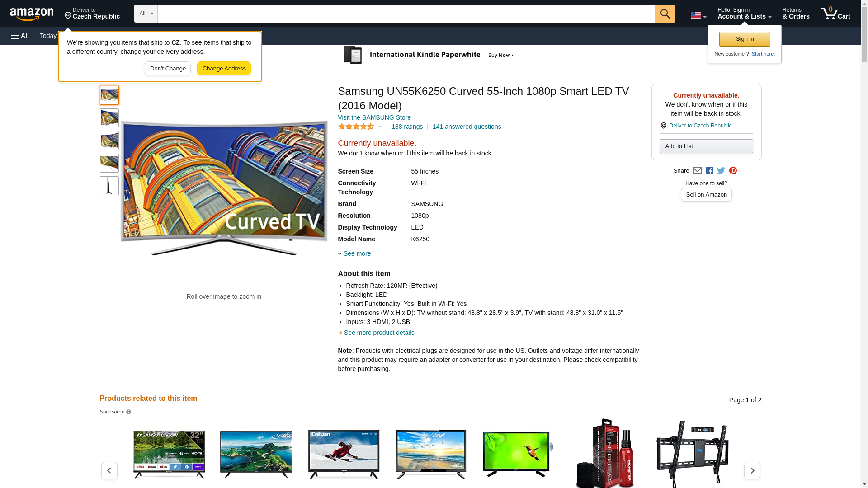Viewport: 868px width, 488px height.
Task: Open the US flag language selector
Action: (698, 15)
